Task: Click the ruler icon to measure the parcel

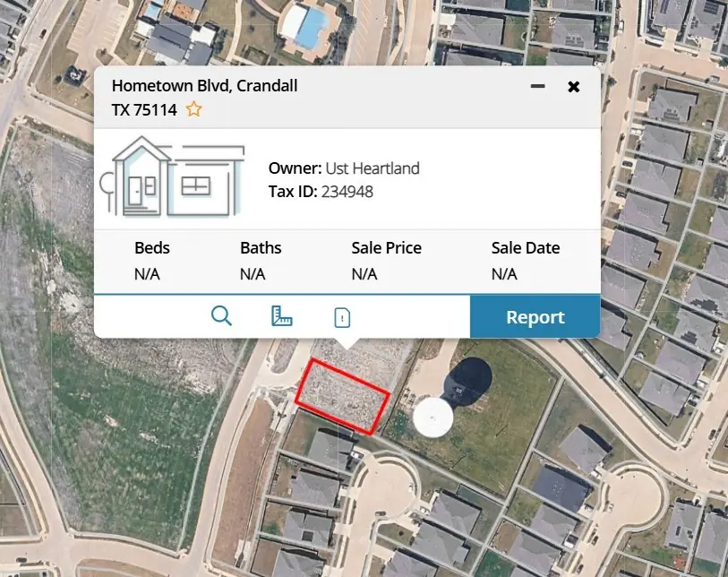Action: [x=281, y=315]
